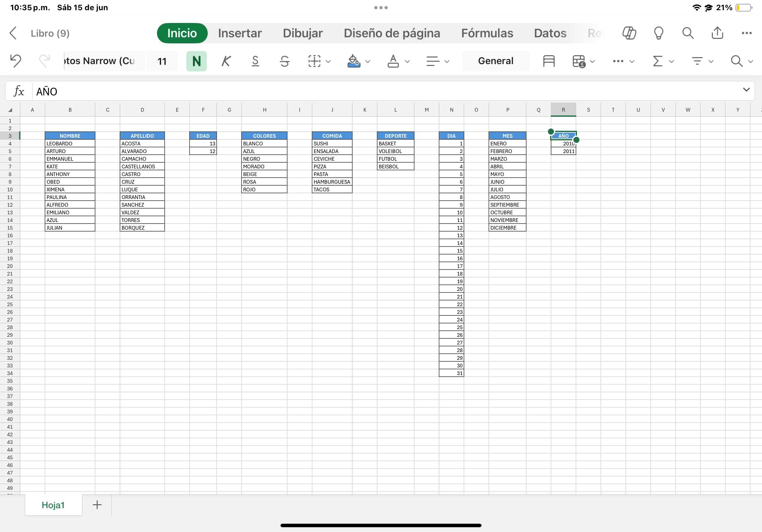Add a new sheet with plus button
The height and width of the screenshot is (532, 762).
pos(97,505)
